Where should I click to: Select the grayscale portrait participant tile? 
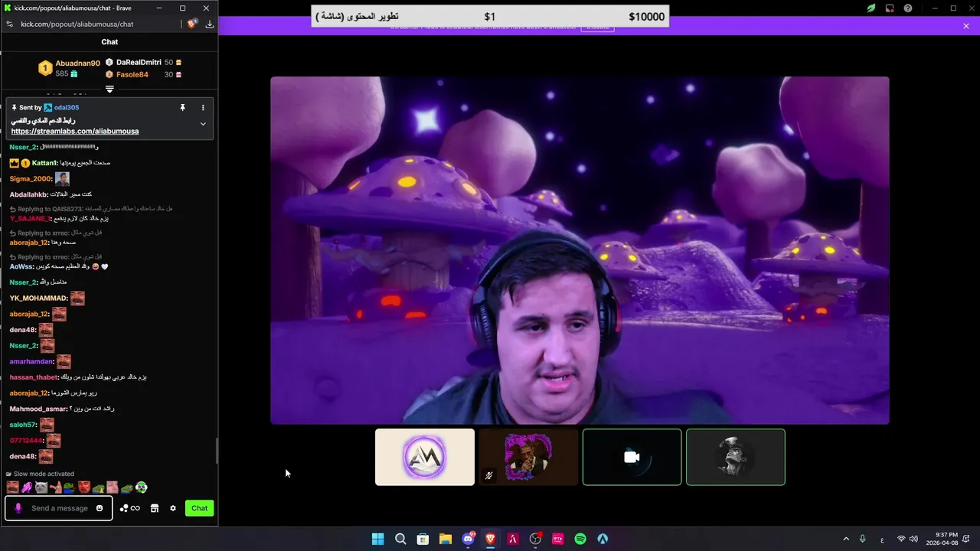pos(736,457)
